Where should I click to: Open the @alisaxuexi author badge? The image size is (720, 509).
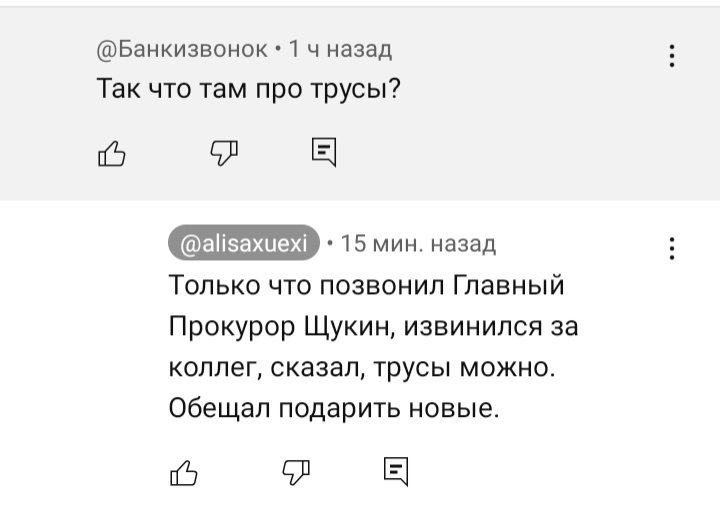(x=244, y=243)
